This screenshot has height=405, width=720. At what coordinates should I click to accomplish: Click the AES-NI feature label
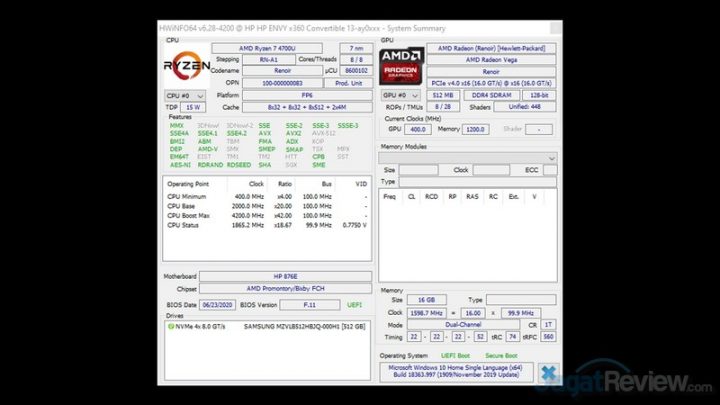pos(180,165)
